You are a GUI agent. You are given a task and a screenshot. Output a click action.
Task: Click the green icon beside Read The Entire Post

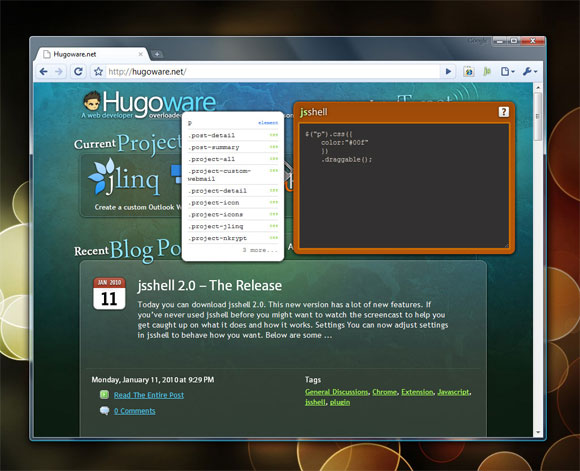104,395
